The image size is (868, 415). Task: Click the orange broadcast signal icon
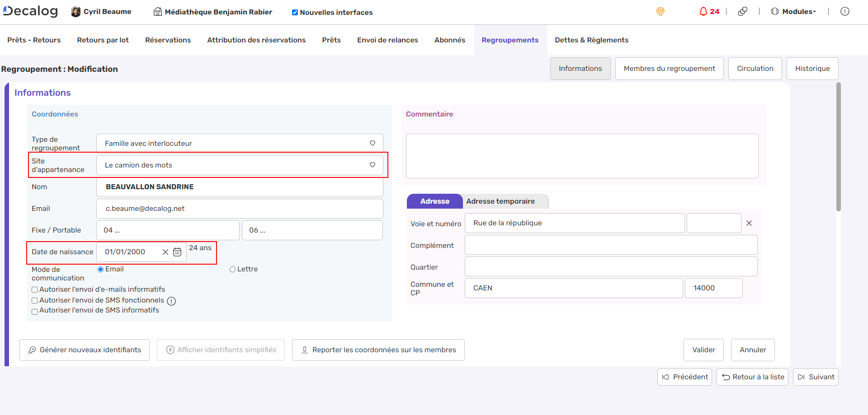660,12
